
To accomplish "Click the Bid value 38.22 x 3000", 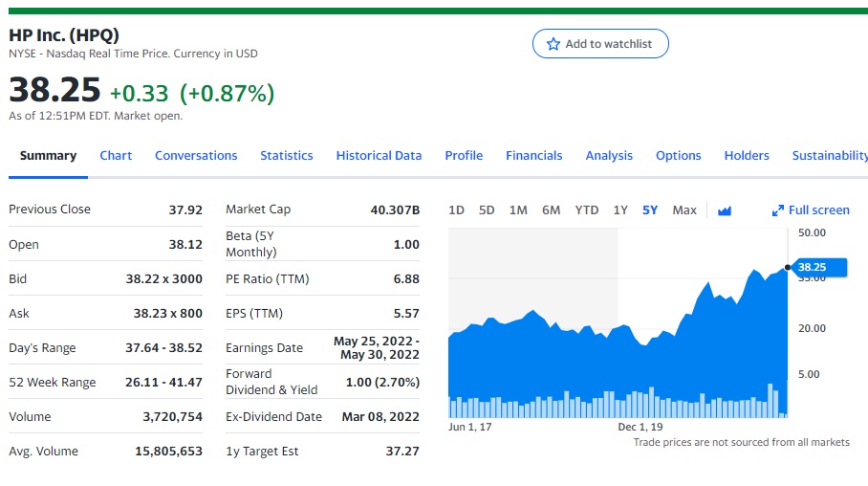I will click(x=163, y=278).
